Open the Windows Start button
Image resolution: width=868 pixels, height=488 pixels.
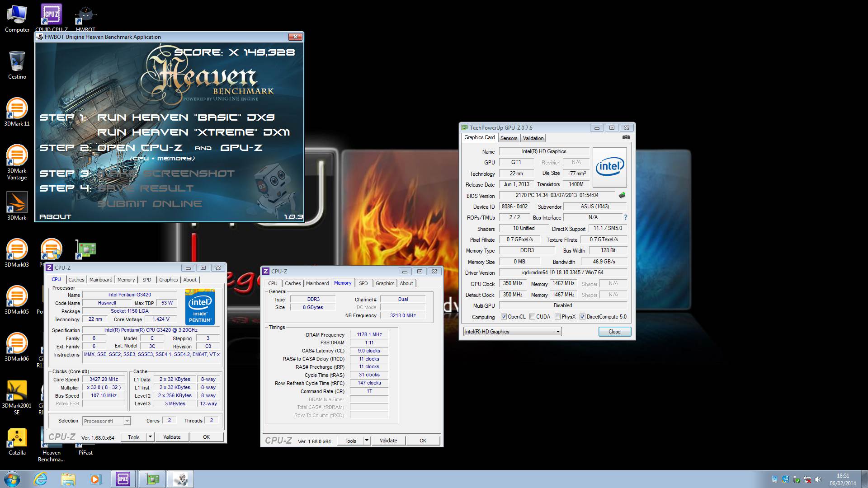12,479
